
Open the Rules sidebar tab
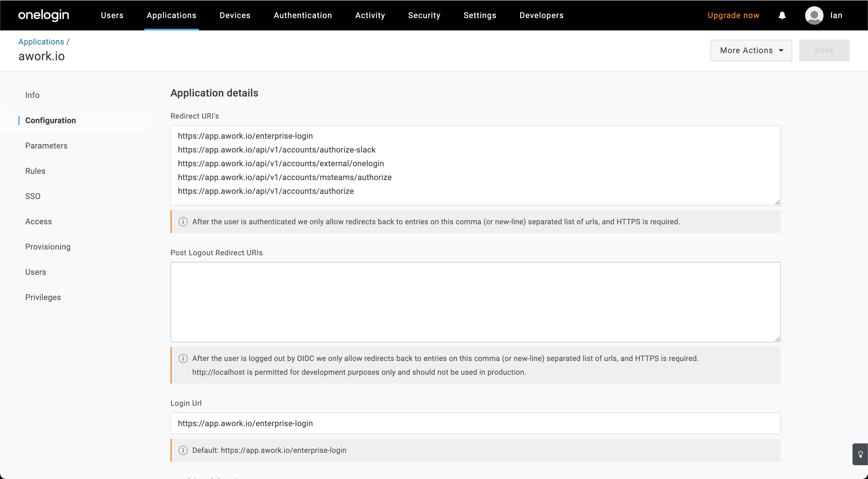35,171
